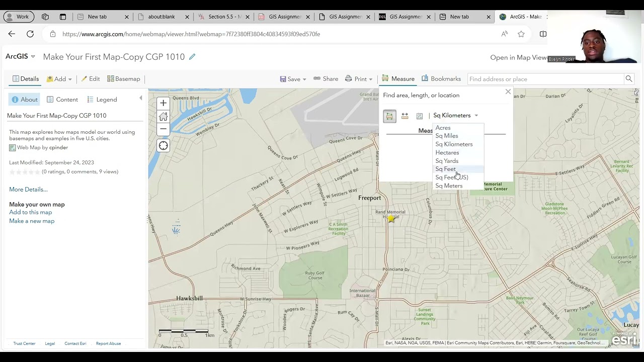644x362 pixels.
Task: Go back in the browser
Action: point(12,34)
